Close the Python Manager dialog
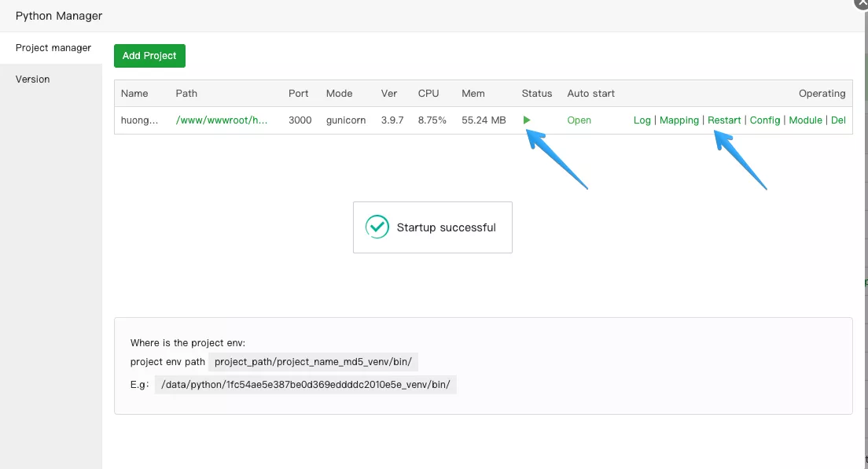Image resolution: width=868 pixels, height=469 pixels. tap(861, 3)
